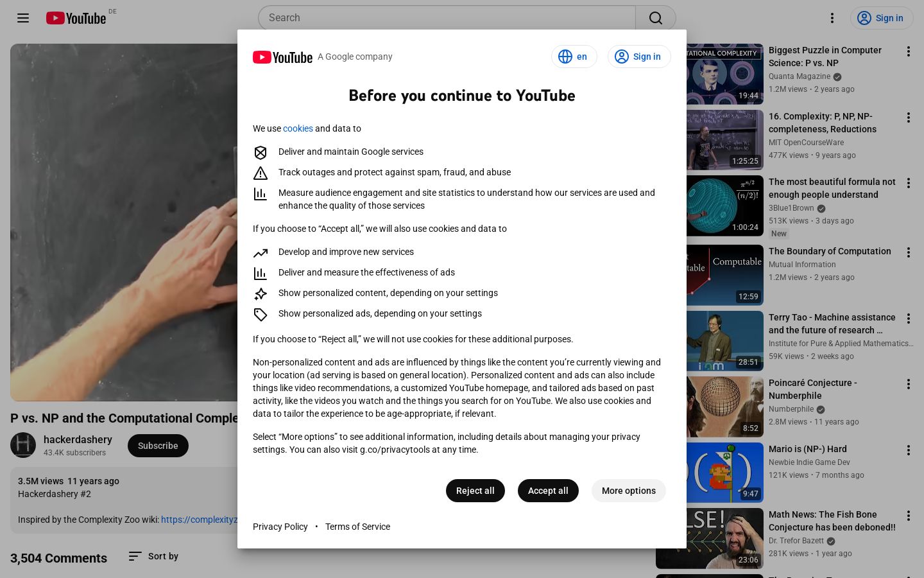
Task: Open hackerdashery channel avatar
Action: pos(23,446)
